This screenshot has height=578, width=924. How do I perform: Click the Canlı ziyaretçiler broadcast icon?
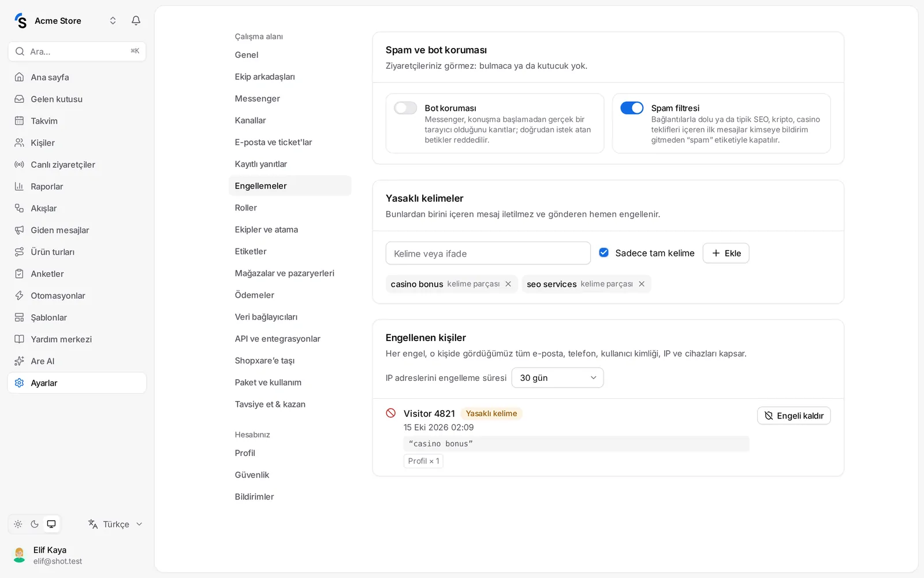click(x=19, y=165)
